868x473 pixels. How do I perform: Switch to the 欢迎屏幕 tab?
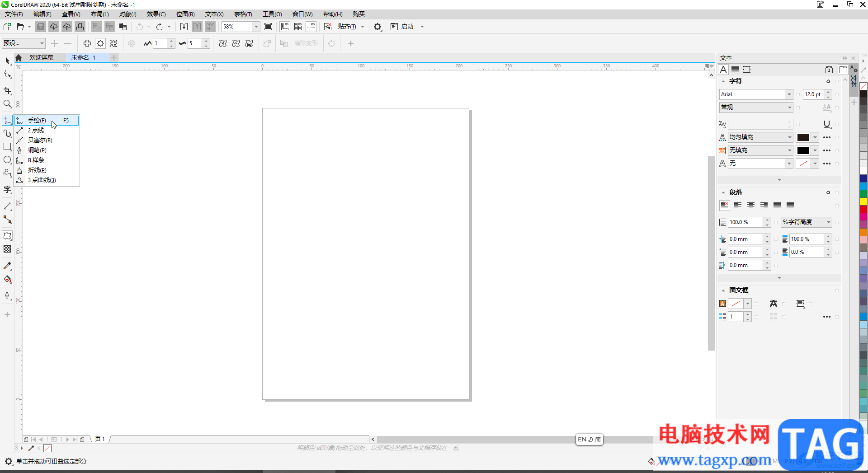point(42,57)
